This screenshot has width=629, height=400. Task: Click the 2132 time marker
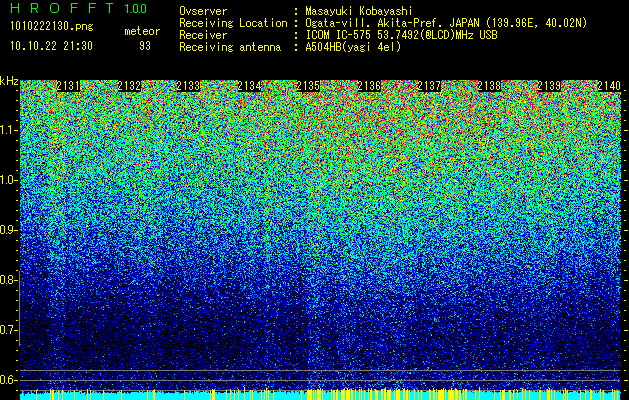pos(129,86)
